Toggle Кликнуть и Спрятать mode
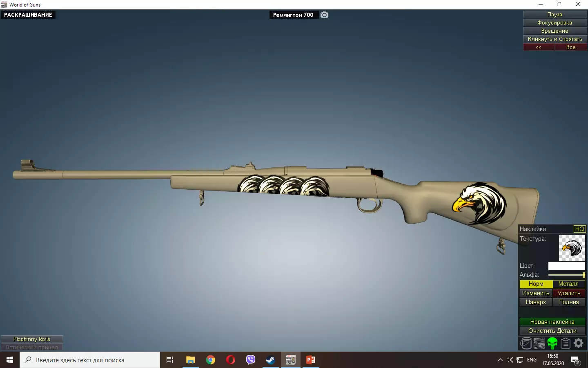Image resolution: width=588 pixels, height=368 pixels. (555, 39)
